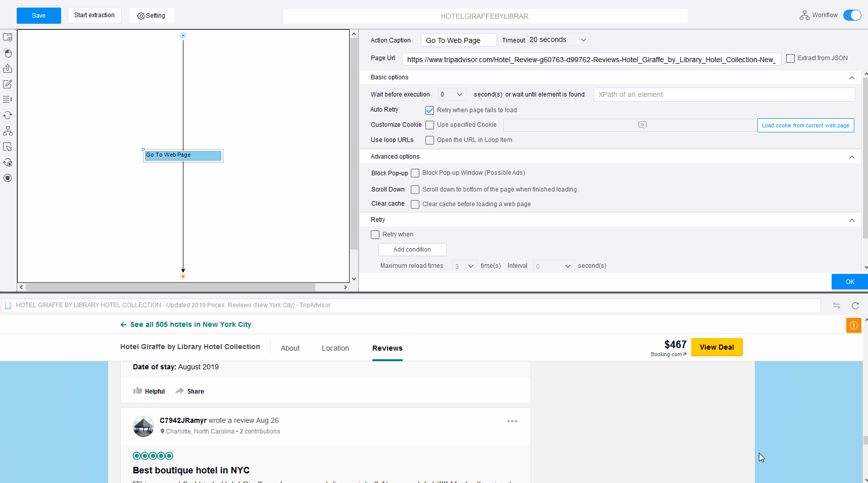Confirm with the OK button

point(850,282)
